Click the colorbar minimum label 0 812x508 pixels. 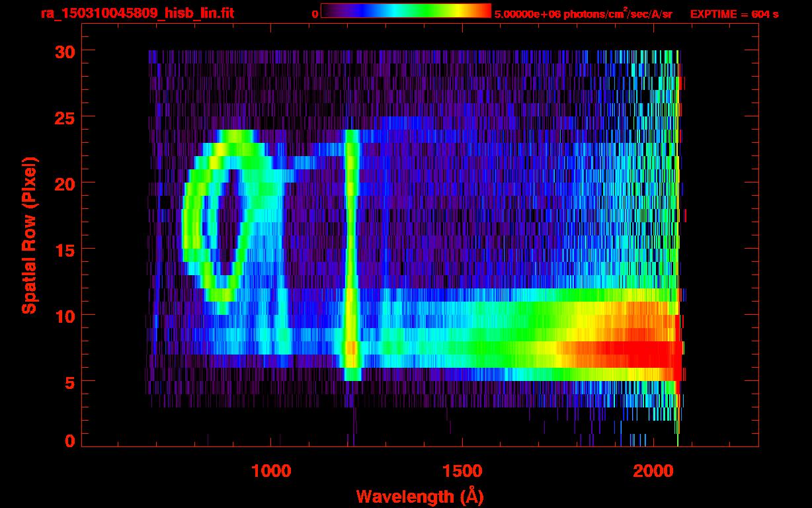pyautogui.click(x=315, y=14)
